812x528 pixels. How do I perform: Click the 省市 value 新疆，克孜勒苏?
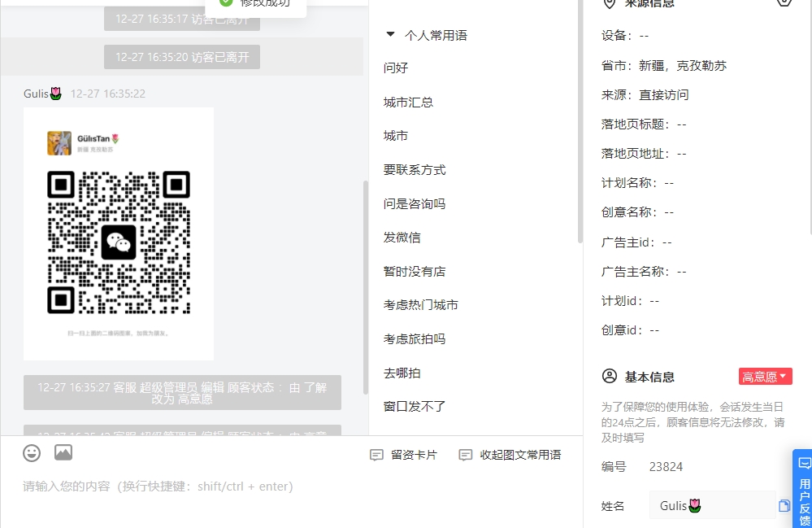coord(683,66)
